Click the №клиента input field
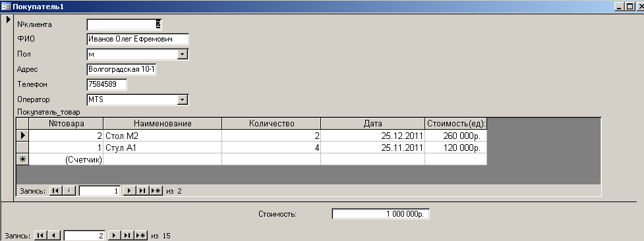 point(125,24)
